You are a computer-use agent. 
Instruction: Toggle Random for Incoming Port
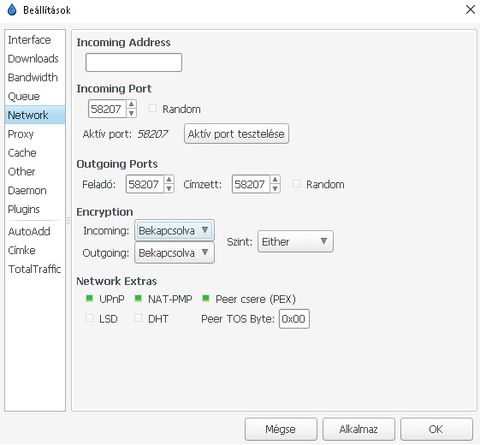[x=153, y=108]
